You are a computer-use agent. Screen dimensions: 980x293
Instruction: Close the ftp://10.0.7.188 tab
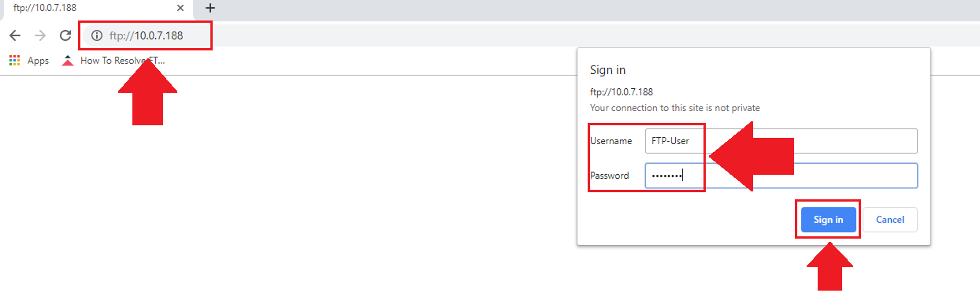[180, 8]
